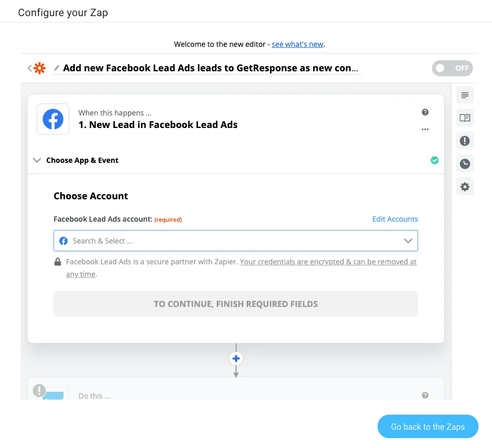
Task: Click the plus button to add step
Action: pos(236,359)
